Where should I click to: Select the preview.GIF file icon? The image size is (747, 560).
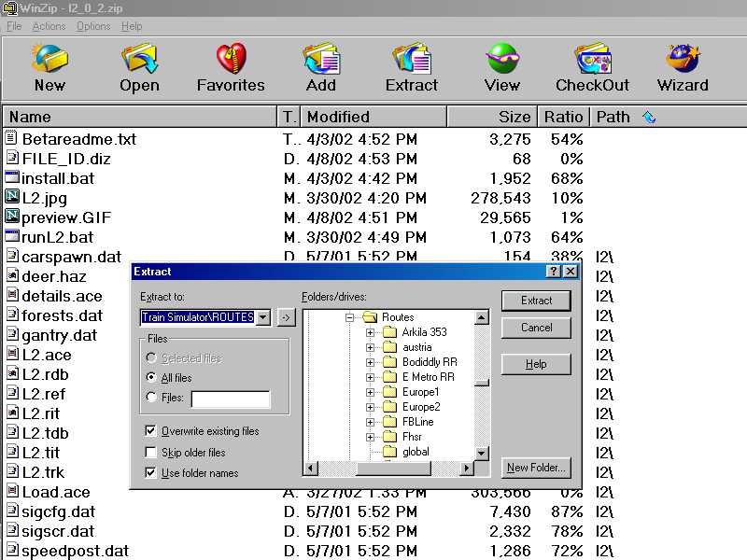(12, 217)
